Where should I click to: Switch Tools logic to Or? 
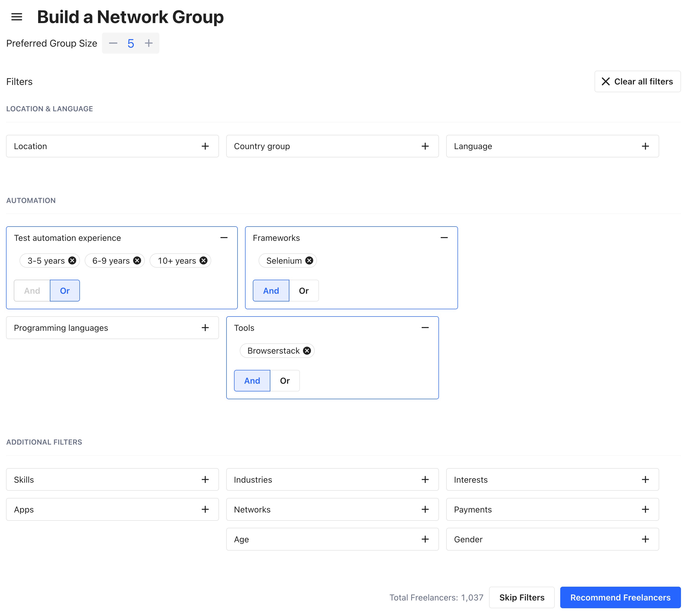pyautogui.click(x=285, y=380)
